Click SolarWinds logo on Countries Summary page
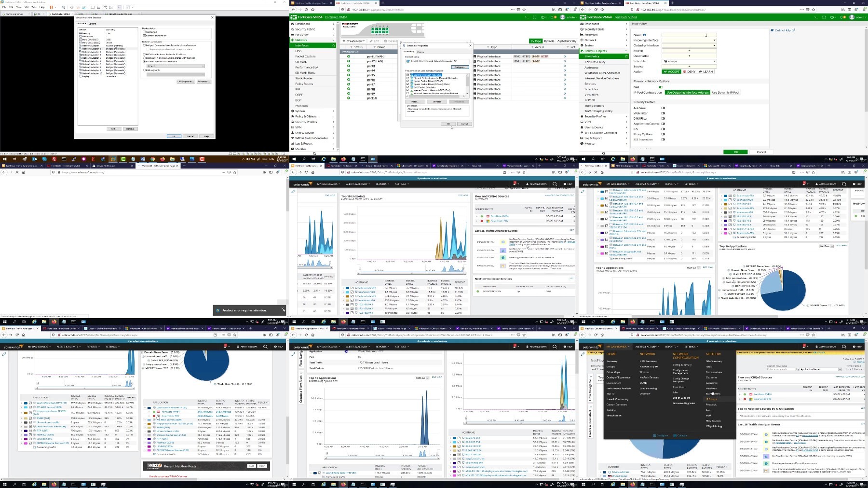 pos(592,347)
